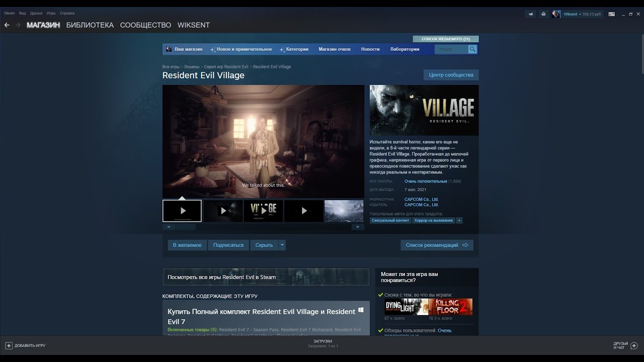
Task: Open the Вид menu
Action: click(x=23, y=13)
